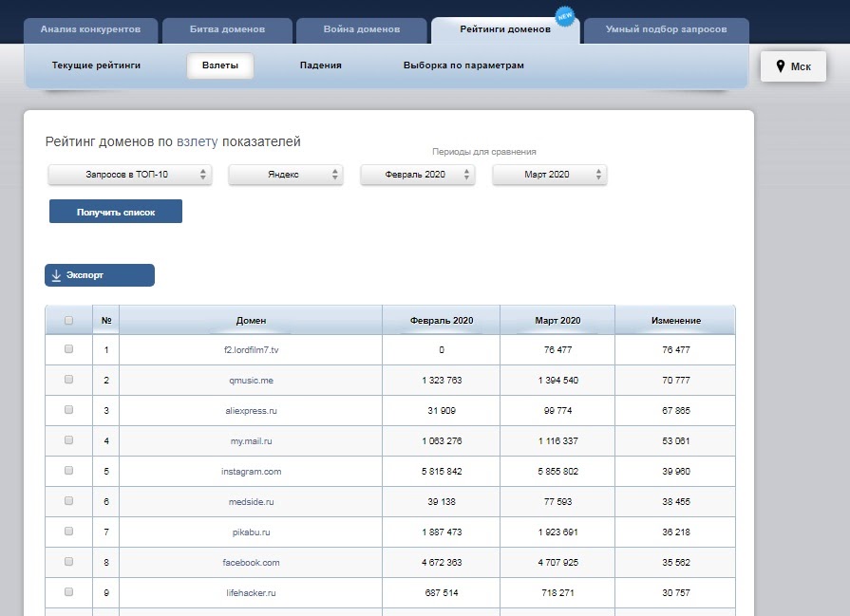Enable the instagram.com row checkbox
Screen dimensions: 850x616
click(68, 470)
